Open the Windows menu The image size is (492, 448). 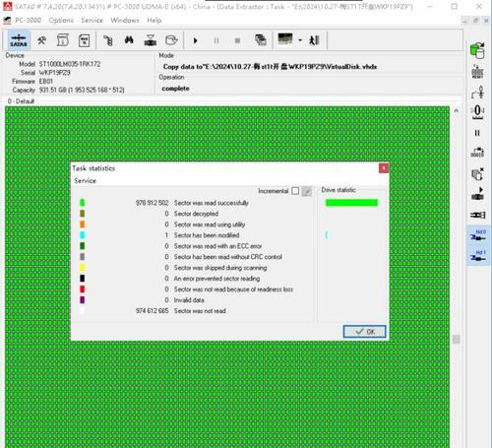(125, 21)
